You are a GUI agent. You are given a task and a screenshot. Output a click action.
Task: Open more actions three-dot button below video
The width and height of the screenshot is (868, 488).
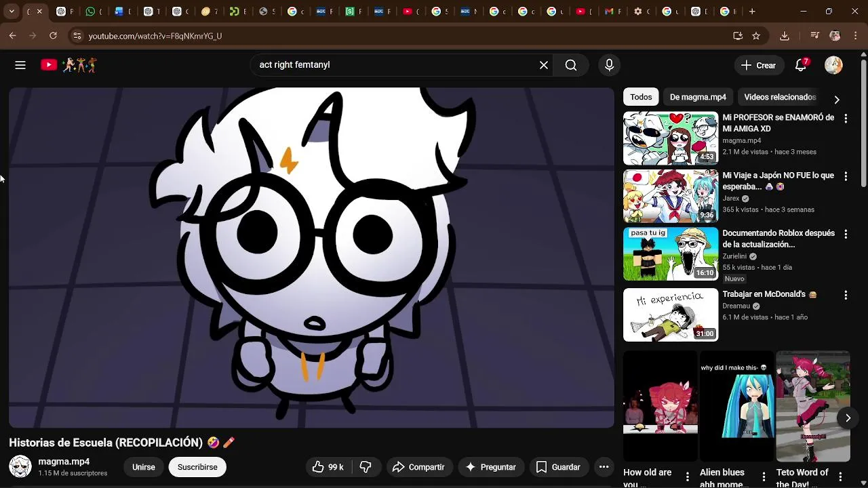604,467
